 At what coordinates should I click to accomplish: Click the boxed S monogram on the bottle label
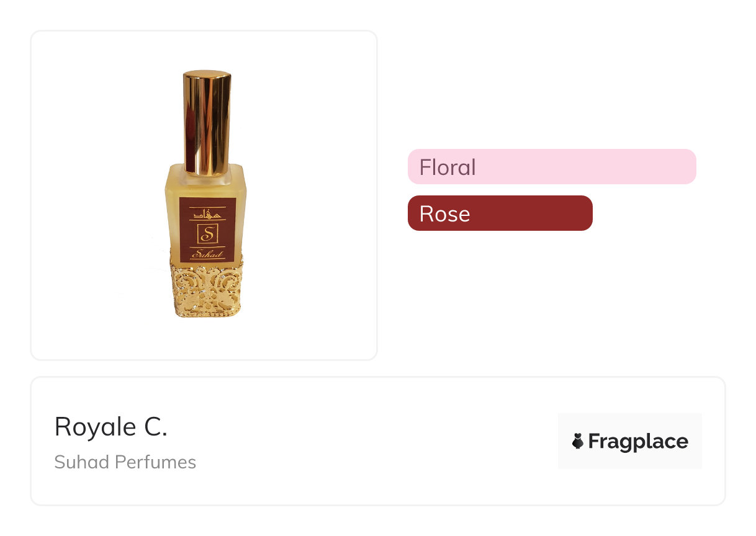click(207, 234)
